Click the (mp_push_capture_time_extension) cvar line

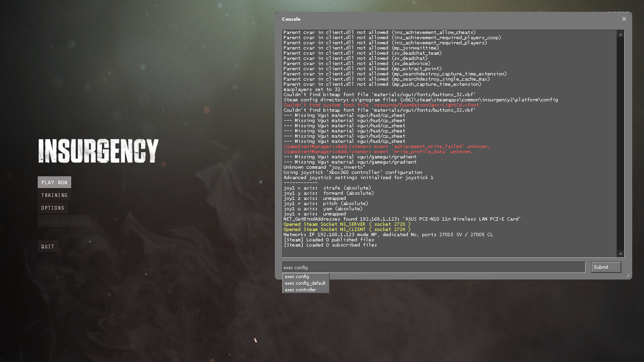click(x=382, y=84)
